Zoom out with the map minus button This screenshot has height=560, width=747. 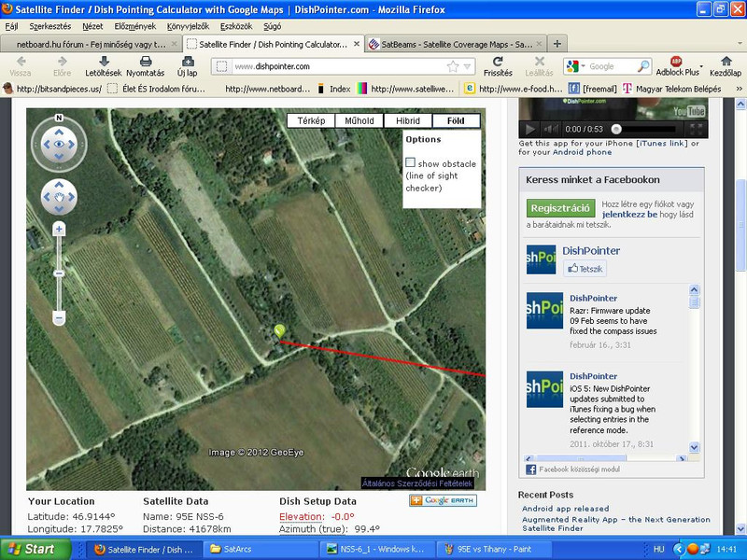tap(59, 317)
